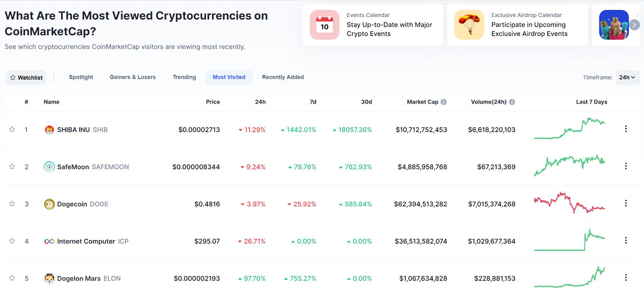Click the Volume(24h) info icon
Image resolution: width=644 pixels, height=295 pixels.
[x=512, y=102]
